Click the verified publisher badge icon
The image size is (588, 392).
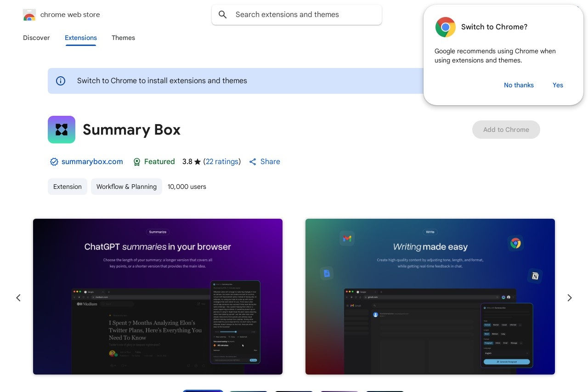click(x=54, y=162)
